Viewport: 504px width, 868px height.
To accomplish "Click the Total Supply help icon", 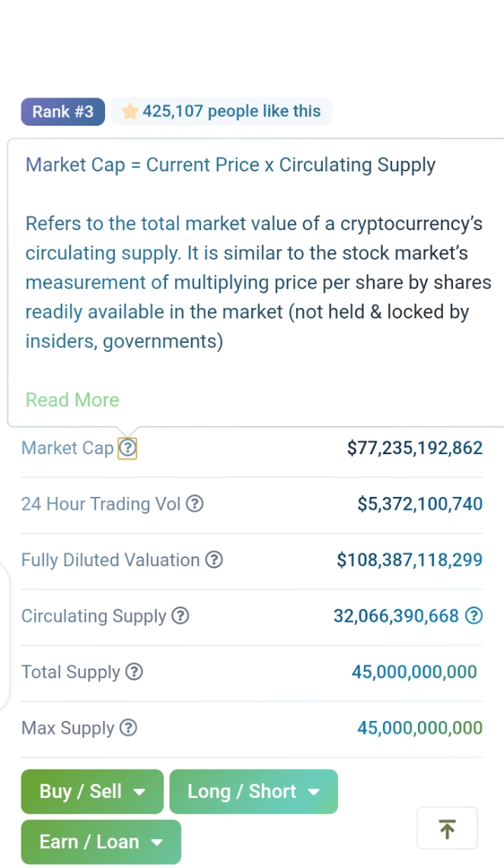I will (x=134, y=672).
